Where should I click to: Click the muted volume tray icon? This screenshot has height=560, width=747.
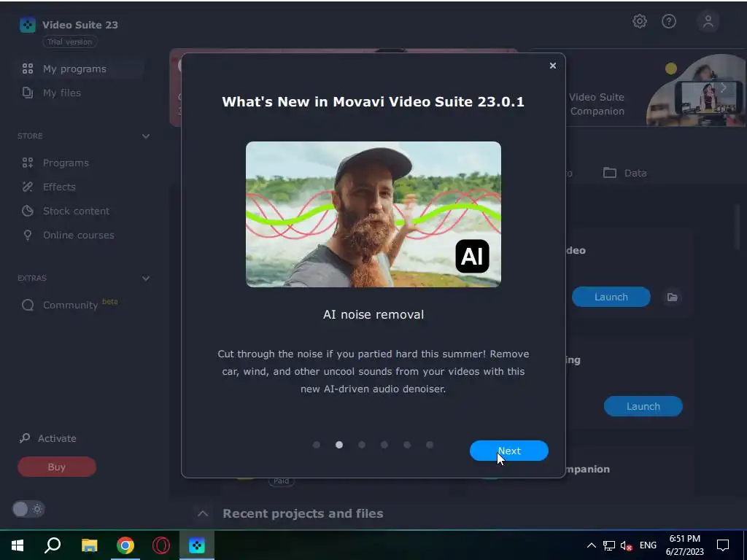(x=626, y=545)
